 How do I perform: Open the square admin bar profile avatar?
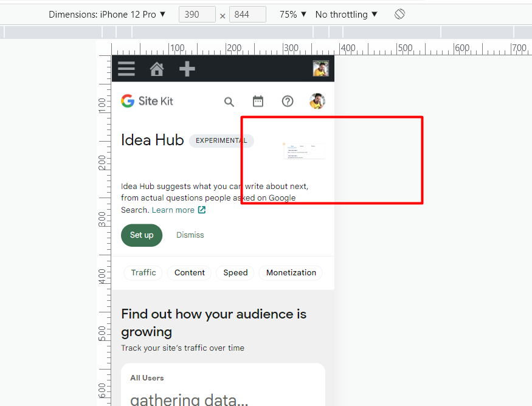click(320, 69)
